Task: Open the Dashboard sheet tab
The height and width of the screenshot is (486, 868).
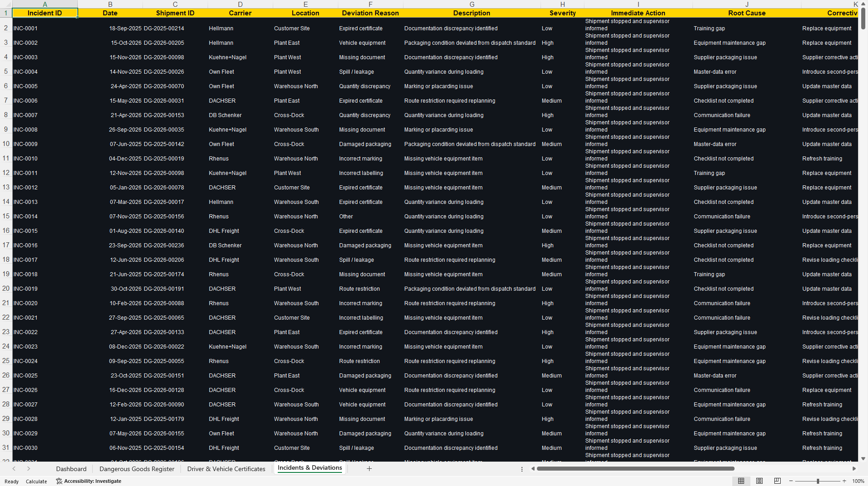Action: tap(71, 469)
